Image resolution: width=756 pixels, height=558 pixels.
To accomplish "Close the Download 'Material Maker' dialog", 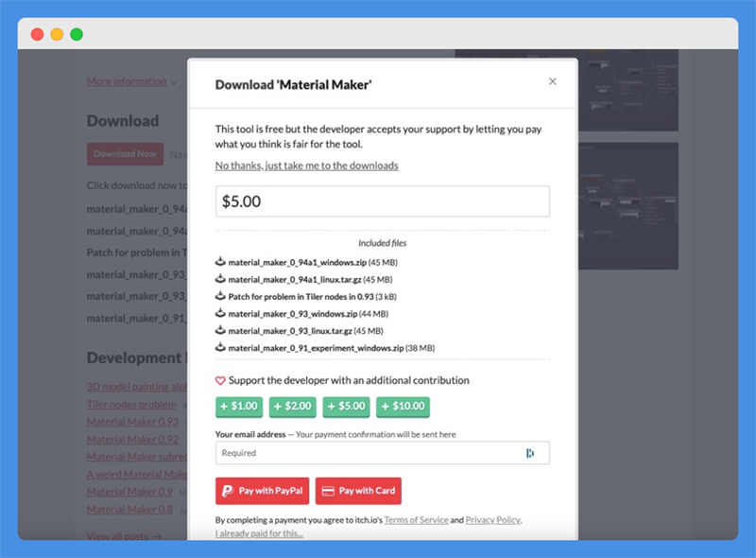I will pyautogui.click(x=553, y=81).
